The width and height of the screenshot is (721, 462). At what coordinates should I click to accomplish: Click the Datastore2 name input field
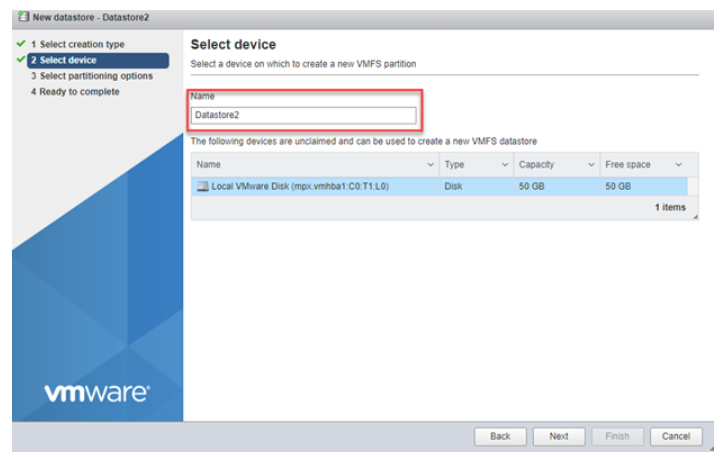click(x=303, y=115)
